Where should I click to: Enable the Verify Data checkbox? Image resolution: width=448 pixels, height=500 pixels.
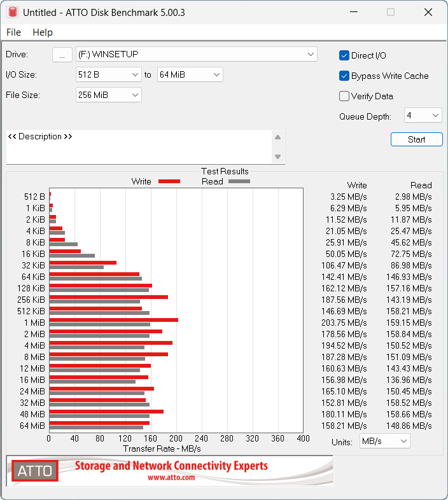[x=344, y=96]
